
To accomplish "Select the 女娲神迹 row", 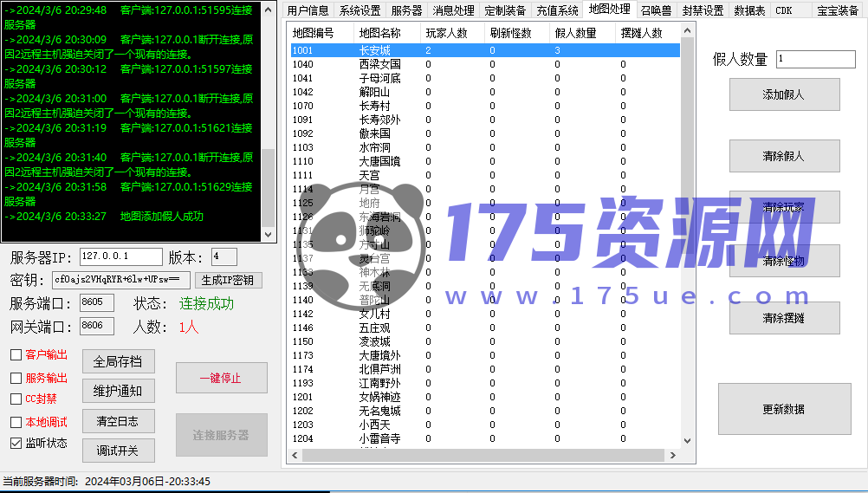I will point(485,397).
